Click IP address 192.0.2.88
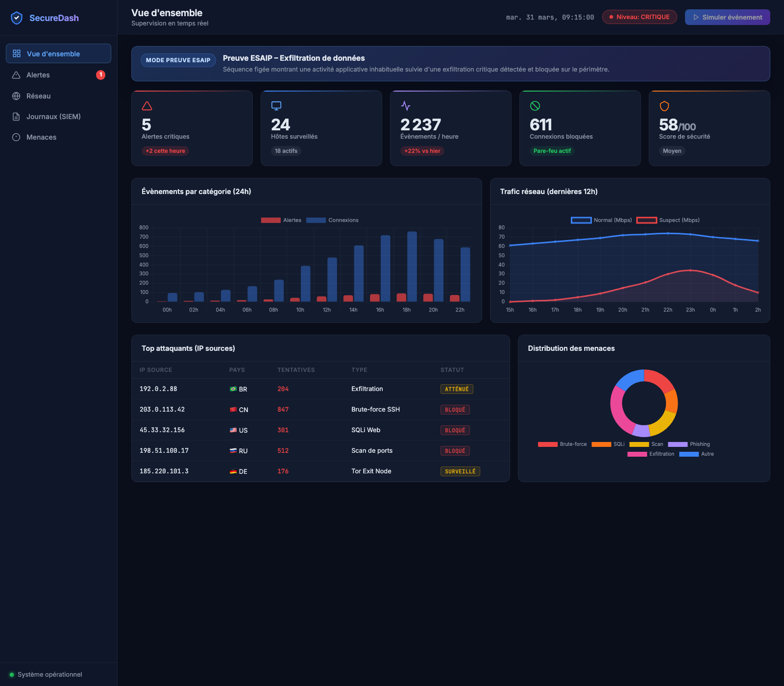This screenshot has width=784, height=686. [x=158, y=389]
